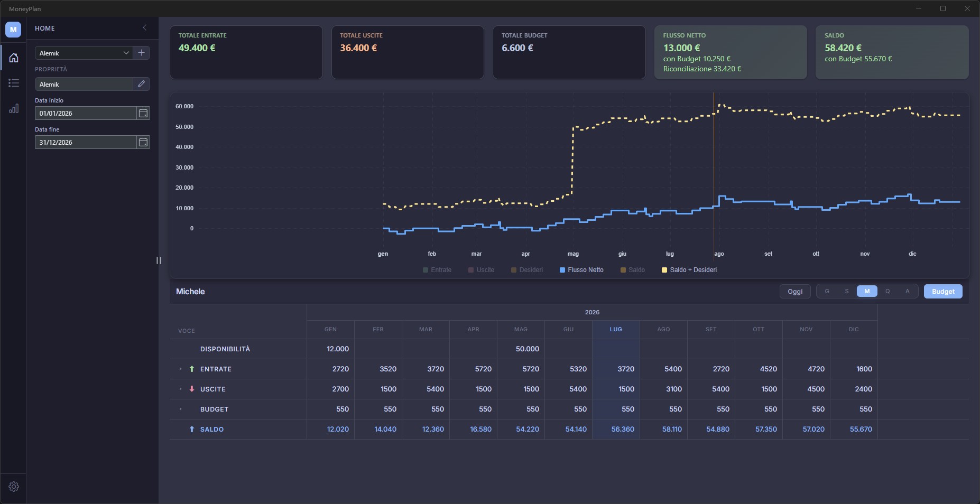
Task: Open the Home view sidebar icon
Action: click(x=14, y=58)
